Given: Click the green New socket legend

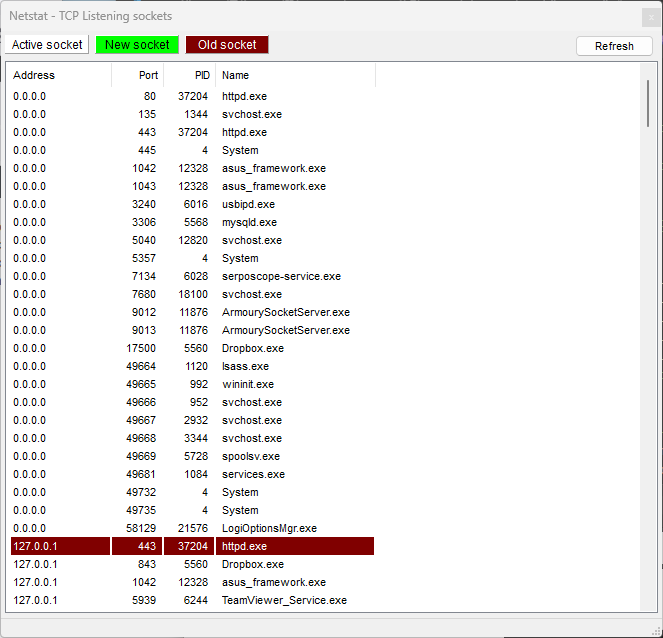Looking at the screenshot, I should (137, 44).
